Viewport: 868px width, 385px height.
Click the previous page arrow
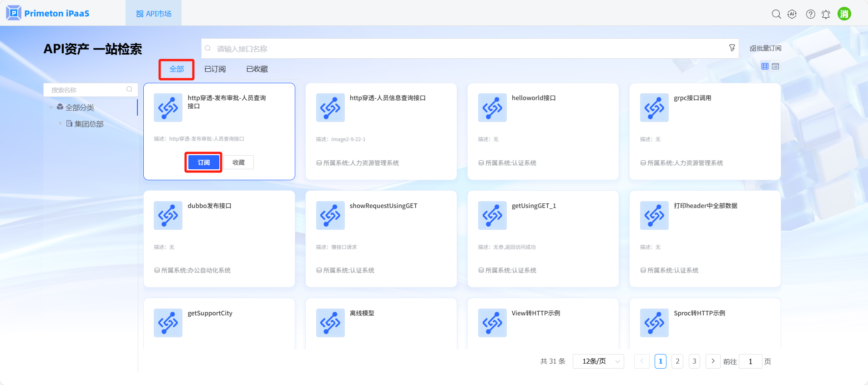point(642,361)
